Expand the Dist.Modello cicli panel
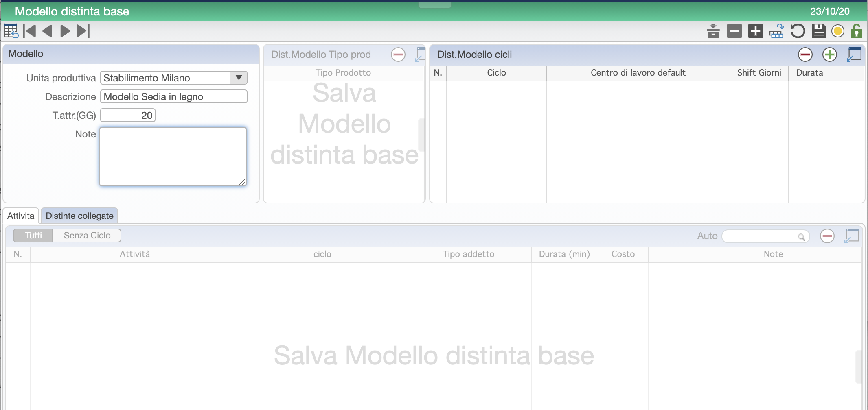The image size is (868, 410). (x=854, y=55)
